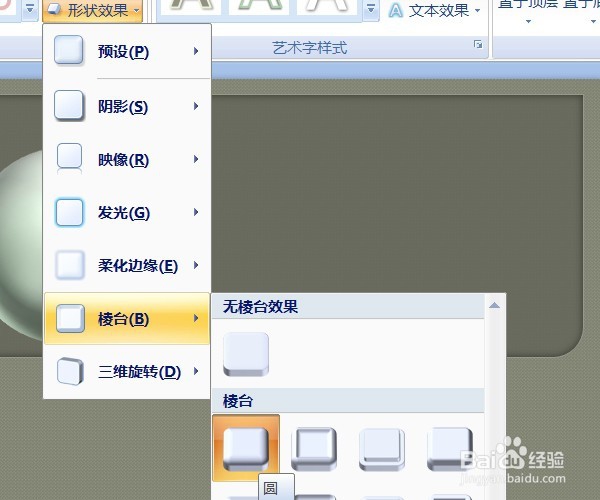Viewport: 600px width, 500px height.
Task: Select the 棱台(B) menu item
Action: pyautogui.click(x=127, y=318)
